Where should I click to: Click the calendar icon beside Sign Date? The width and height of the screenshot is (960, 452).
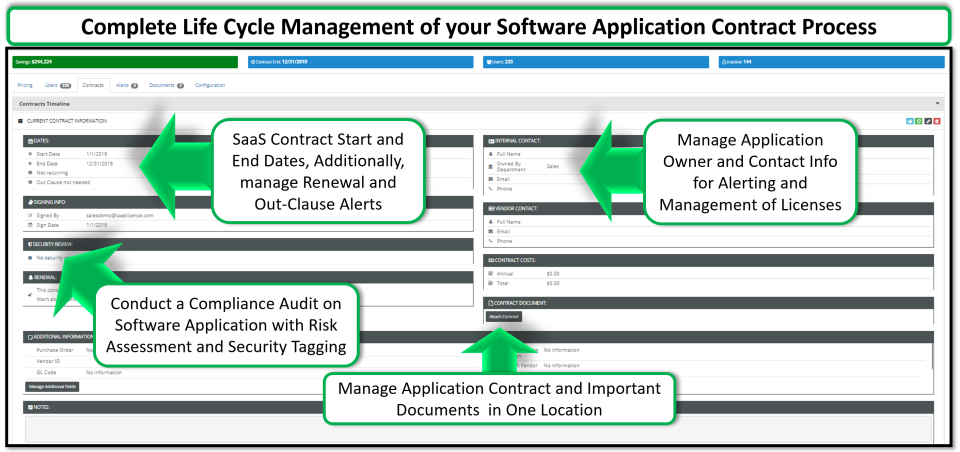(30, 225)
